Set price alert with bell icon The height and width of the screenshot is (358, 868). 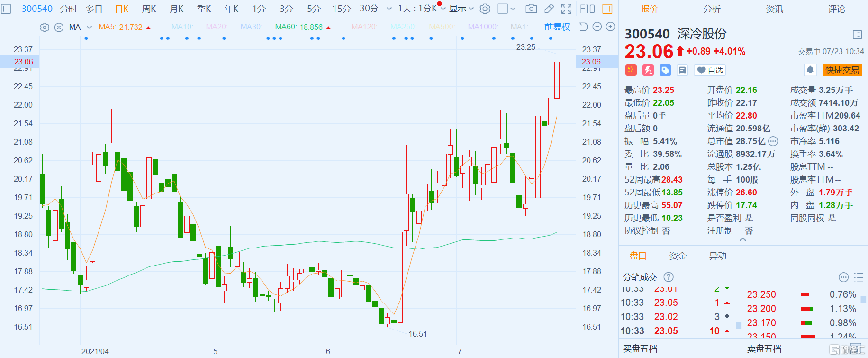click(810, 70)
